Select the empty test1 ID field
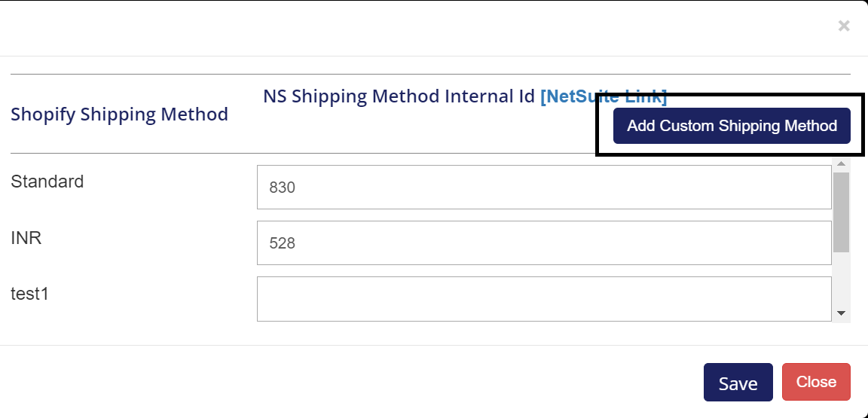 [543, 299]
